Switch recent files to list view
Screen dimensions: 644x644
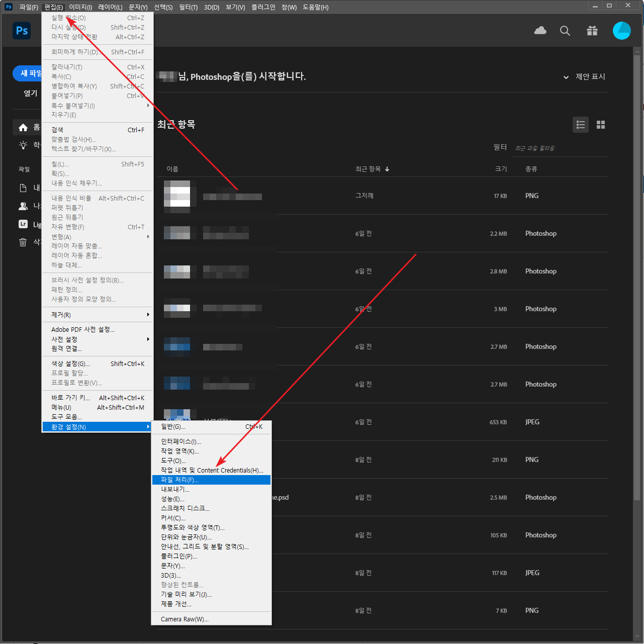[581, 125]
